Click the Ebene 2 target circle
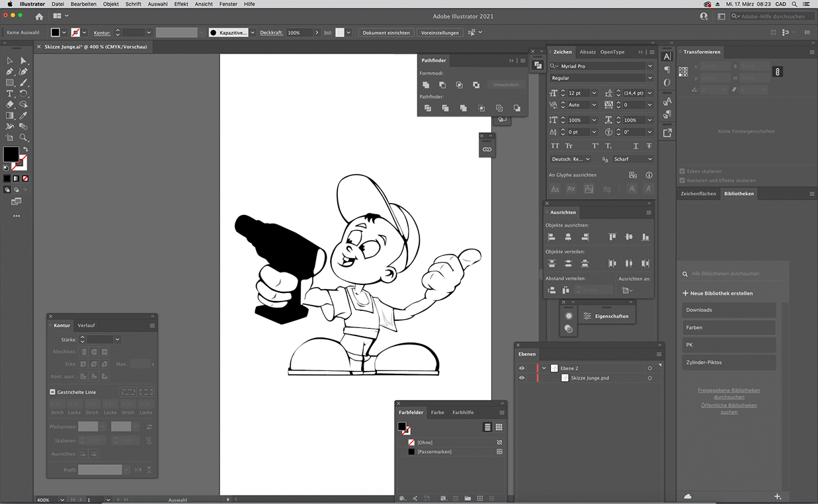818x504 pixels. pos(650,368)
